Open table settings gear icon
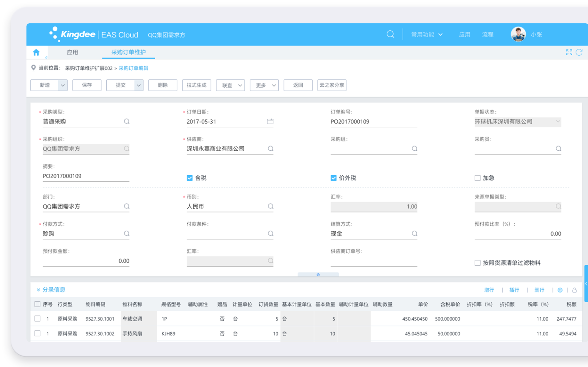588x367 pixels. (560, 290)
